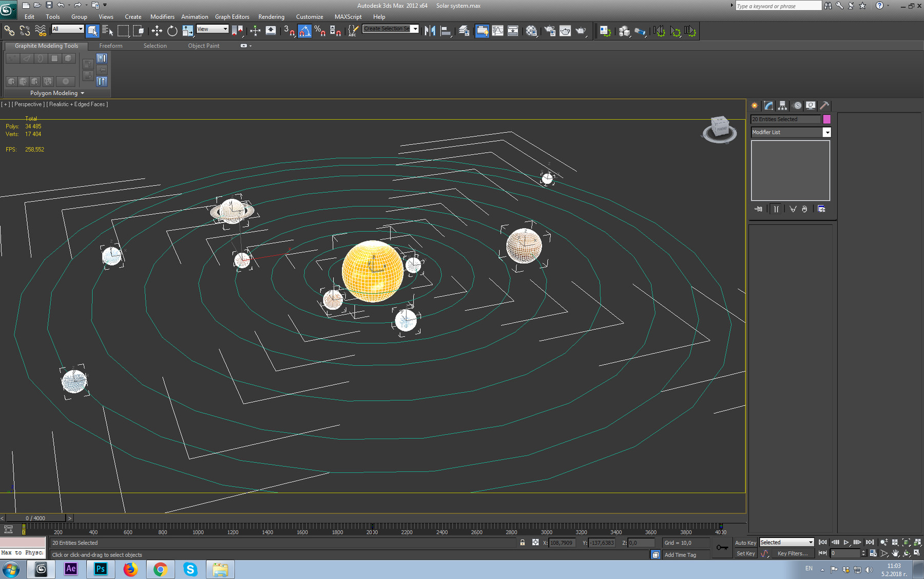Open the Utilities panel with hammer icon

click(x=824, y=105)
